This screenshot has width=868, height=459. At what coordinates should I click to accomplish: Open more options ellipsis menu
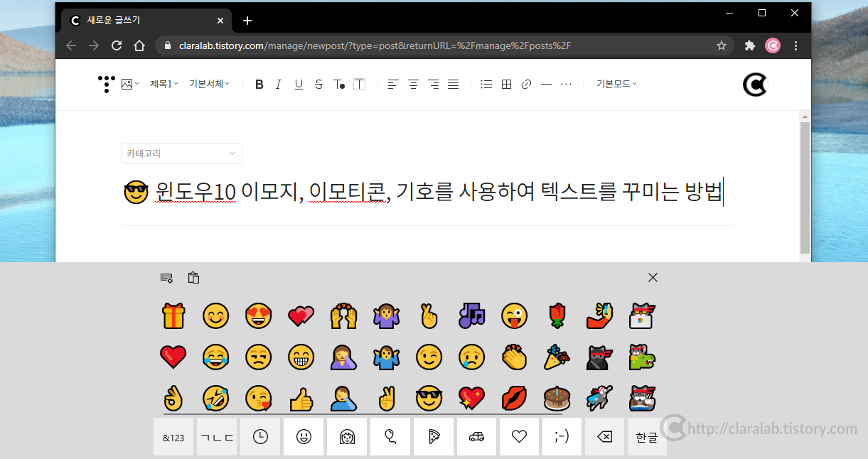[x=567, y=85]
